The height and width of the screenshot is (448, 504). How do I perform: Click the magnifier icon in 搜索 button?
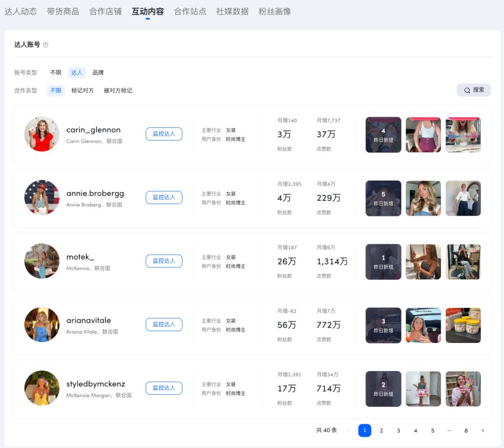[467, 91]
